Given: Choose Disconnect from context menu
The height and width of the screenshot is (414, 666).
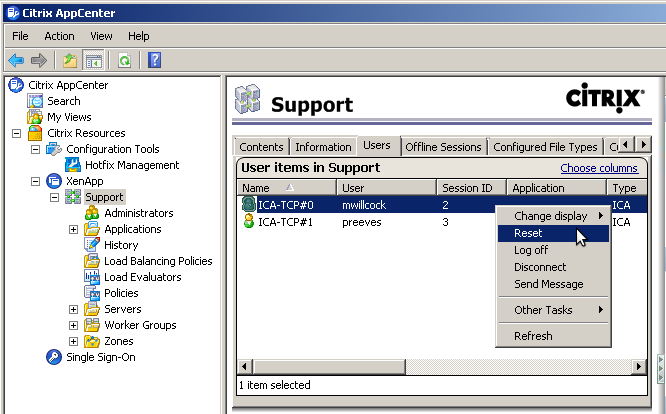Looking at the screenshot, I should [553, 267].
